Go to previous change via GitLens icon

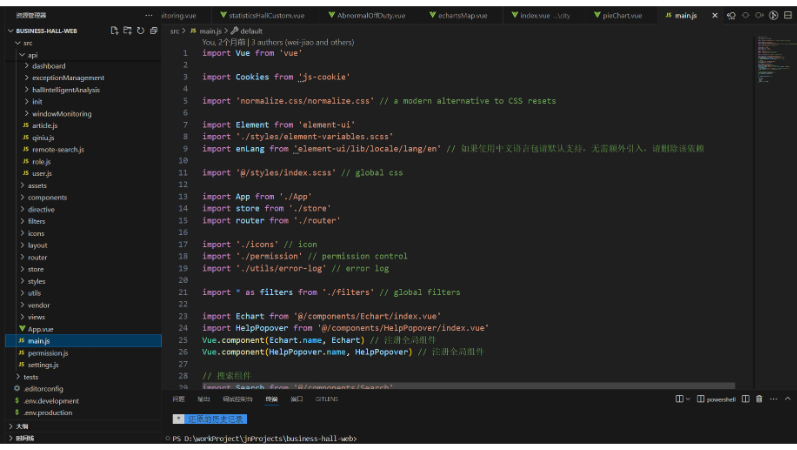coord(746,15)
